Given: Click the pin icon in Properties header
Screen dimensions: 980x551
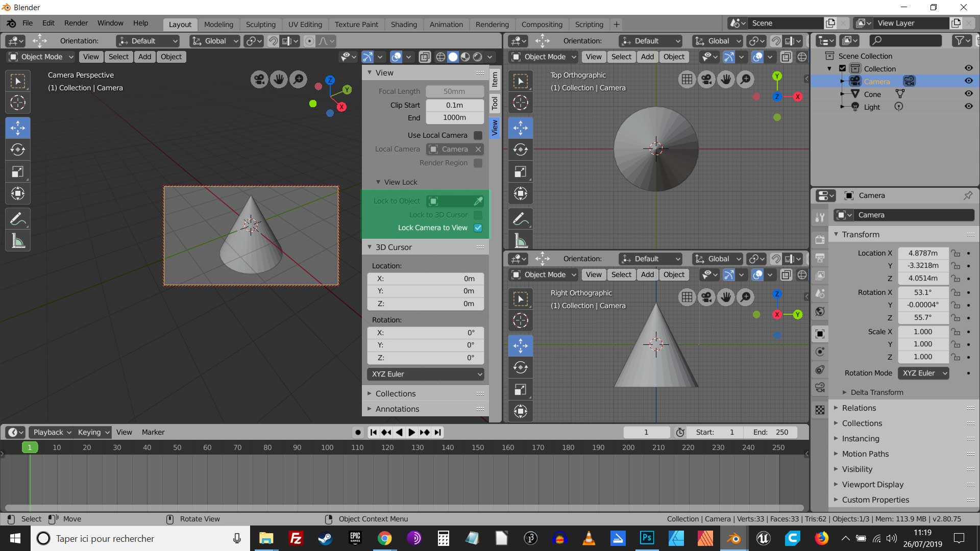Looking at the screenshot, I should [x=968, y=195].
